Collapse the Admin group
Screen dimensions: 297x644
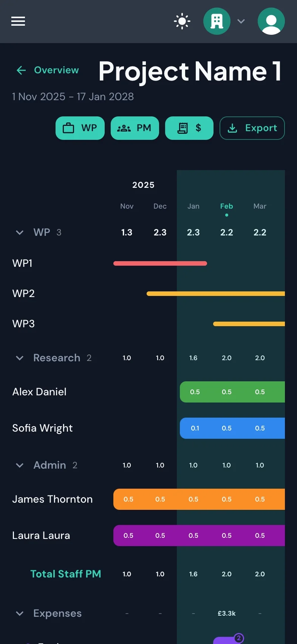point(20,465)
